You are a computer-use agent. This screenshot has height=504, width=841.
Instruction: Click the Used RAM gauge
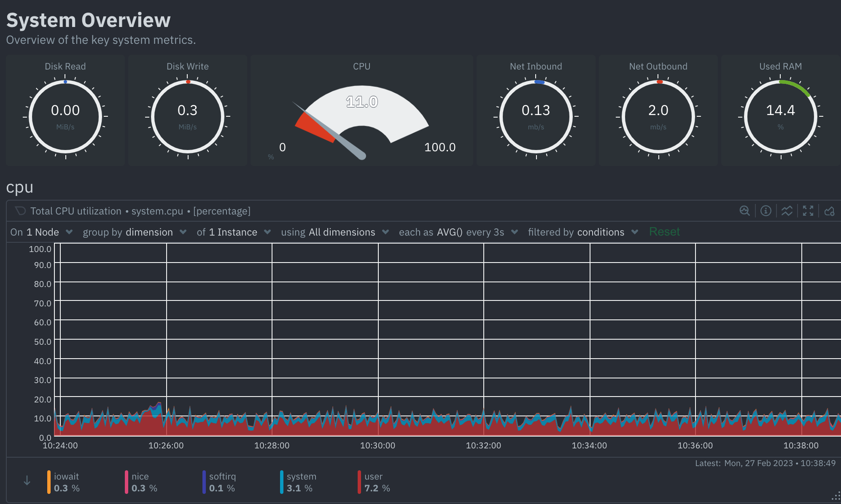(781, 110)
